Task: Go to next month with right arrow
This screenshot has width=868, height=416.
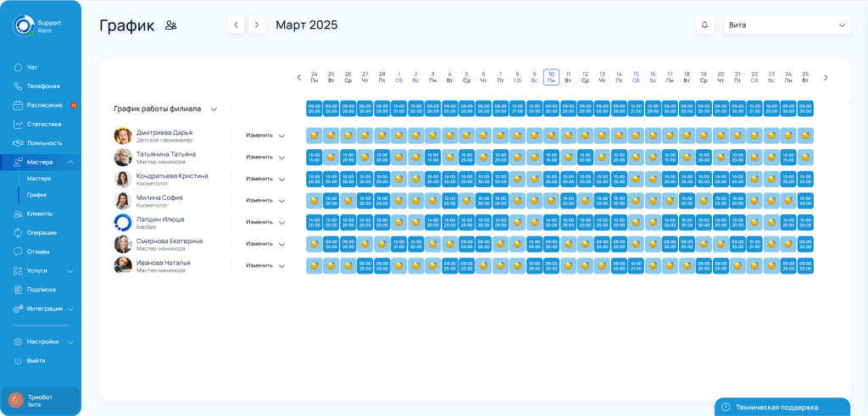Action: 257,25
